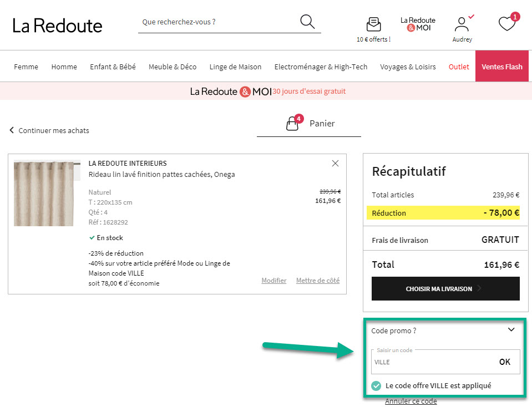Click Le code offre VILLE est appliqué message
Screen dimensions: 532x407
click(438, 385)
